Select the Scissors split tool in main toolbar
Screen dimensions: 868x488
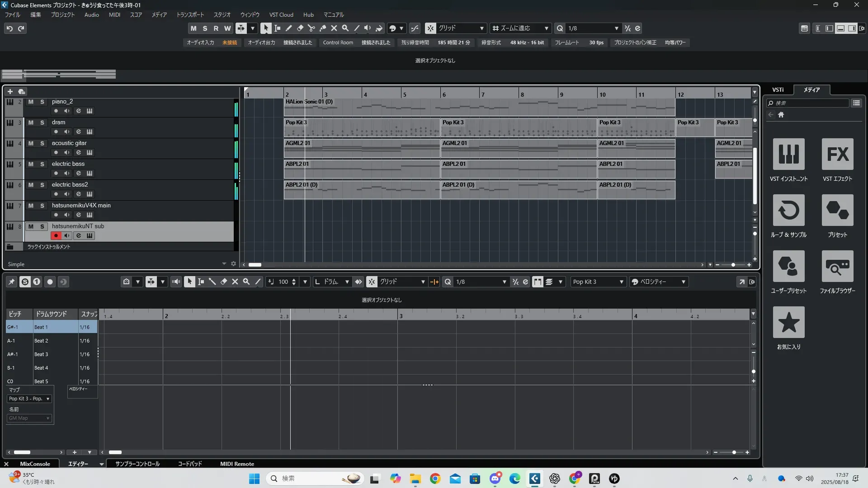click(x=311, y=28)
